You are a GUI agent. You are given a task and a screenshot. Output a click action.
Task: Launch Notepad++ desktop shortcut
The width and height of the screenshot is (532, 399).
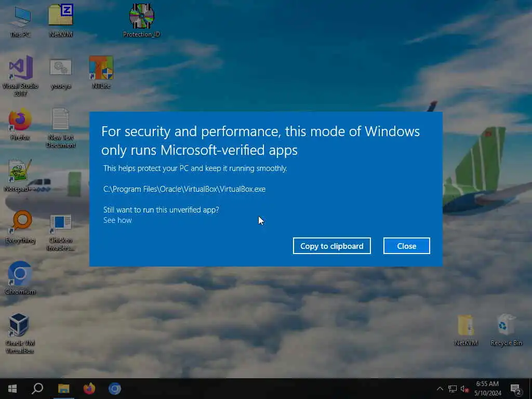pyautogui.click(x=20, y=176)
